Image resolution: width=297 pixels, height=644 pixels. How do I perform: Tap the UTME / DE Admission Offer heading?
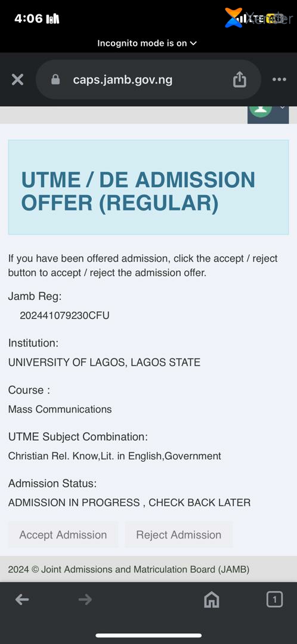point(138,191)
